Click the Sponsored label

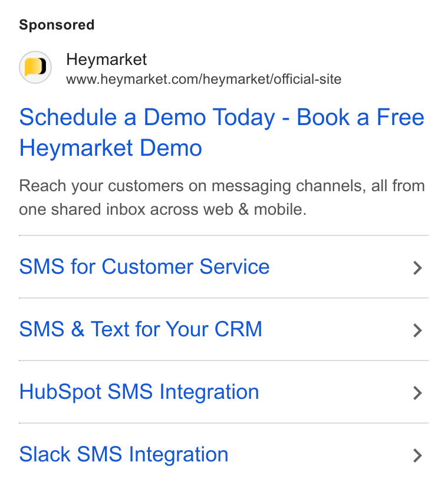[57, 25]
